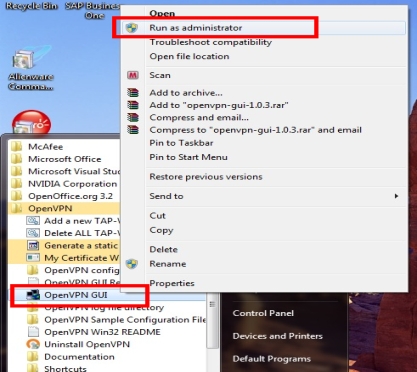The width and height of the screenshot is (417, 372).
Task: Collapse the OpenVPN folder
Action: [63, 208]
